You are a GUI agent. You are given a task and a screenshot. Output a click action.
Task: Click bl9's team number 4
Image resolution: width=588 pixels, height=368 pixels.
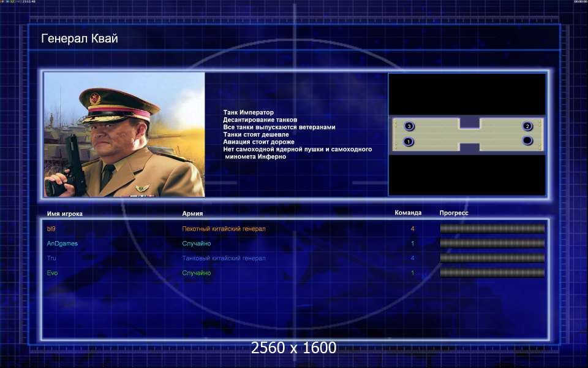[412, 229]
